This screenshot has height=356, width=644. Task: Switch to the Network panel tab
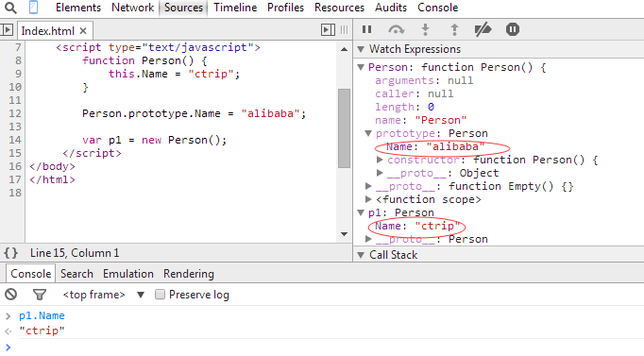pos(132,8)
